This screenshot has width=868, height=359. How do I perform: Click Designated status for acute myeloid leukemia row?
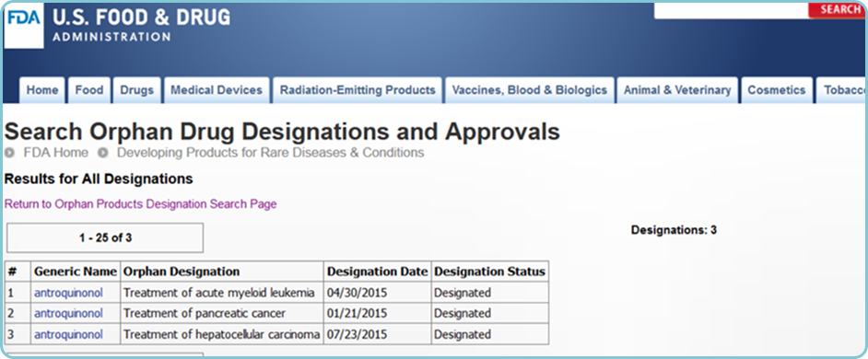490,293
